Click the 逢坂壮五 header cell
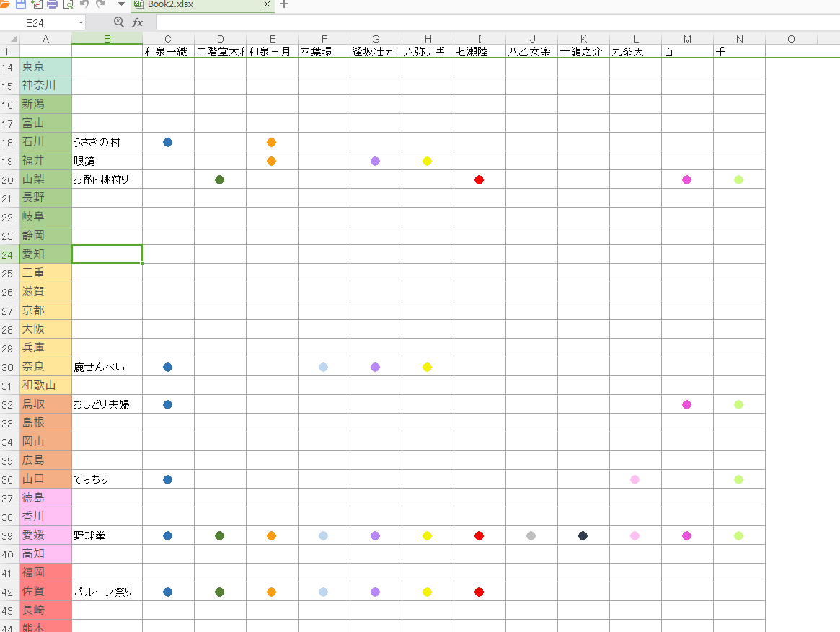 376,51
